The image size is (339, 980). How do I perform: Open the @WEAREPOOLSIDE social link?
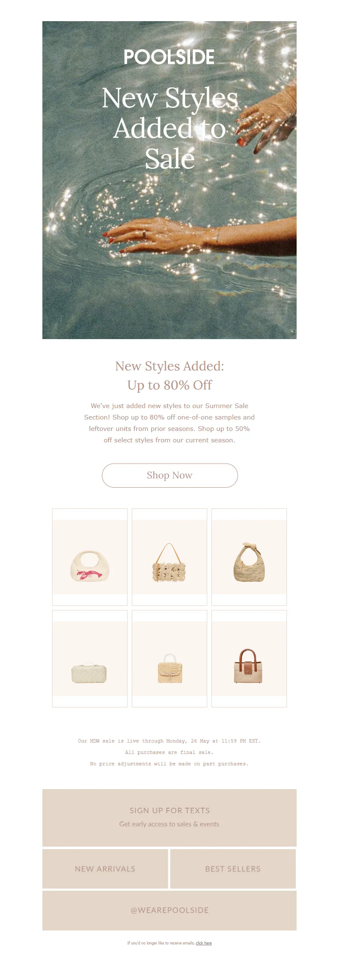[x=169, y=910]
